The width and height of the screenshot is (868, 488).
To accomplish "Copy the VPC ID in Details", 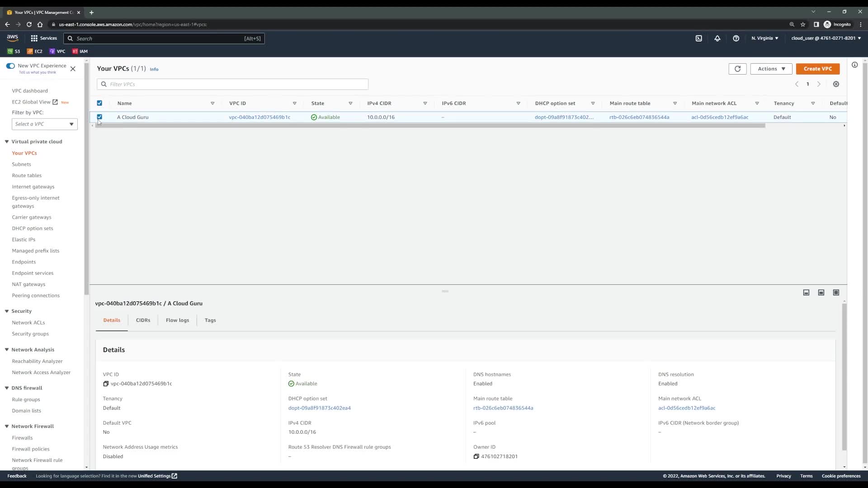I will tap(106, 384).
